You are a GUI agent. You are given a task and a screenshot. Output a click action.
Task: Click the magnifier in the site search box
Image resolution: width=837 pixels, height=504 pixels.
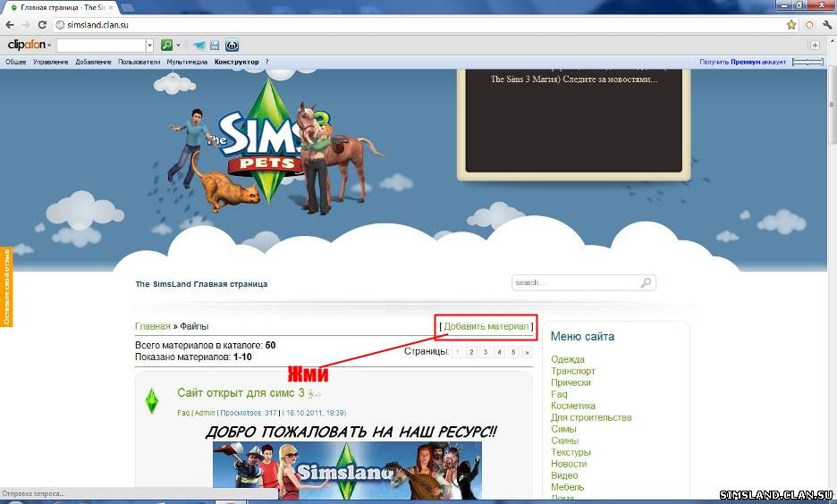coord(646,282)
